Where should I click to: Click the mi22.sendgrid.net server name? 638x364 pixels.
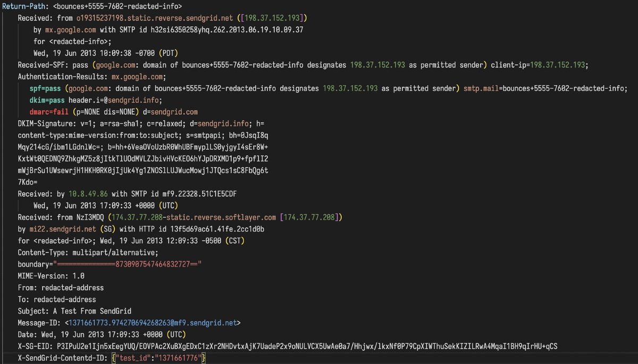click(x=63, y=229)
